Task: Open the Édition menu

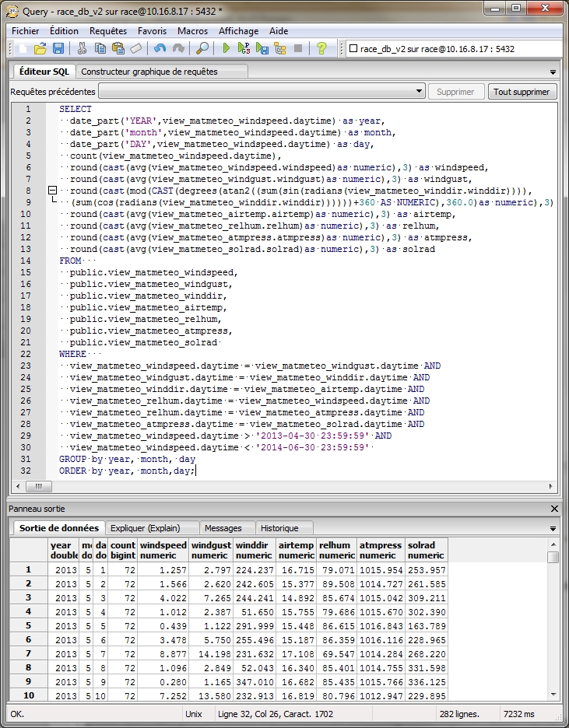Action: point(64,31)
